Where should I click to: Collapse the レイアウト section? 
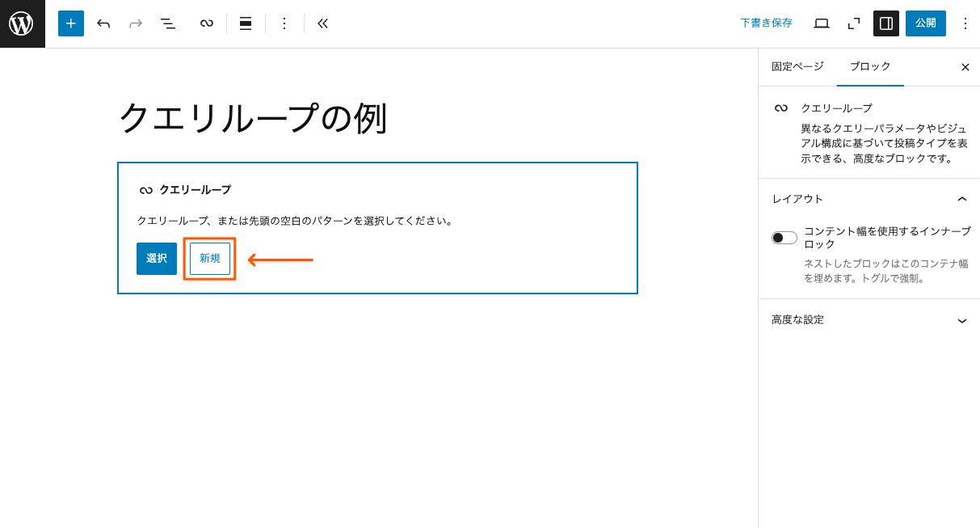pyautogui.click(x=961, y=198)
